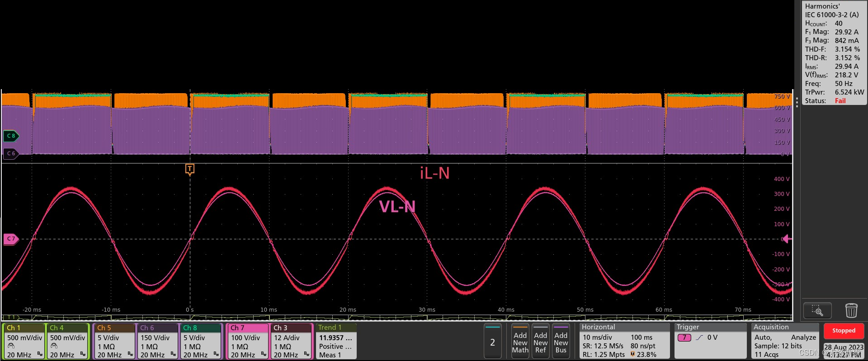Click the F1 Mag 29.92 A value
This screenshot has width=868, height=361.
tap(846, 32)
